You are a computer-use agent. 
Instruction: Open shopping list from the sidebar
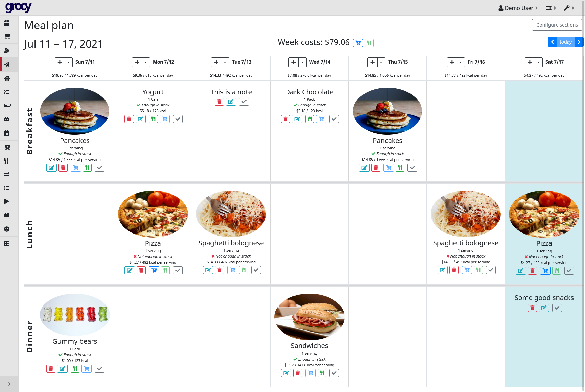click(7, 36)
